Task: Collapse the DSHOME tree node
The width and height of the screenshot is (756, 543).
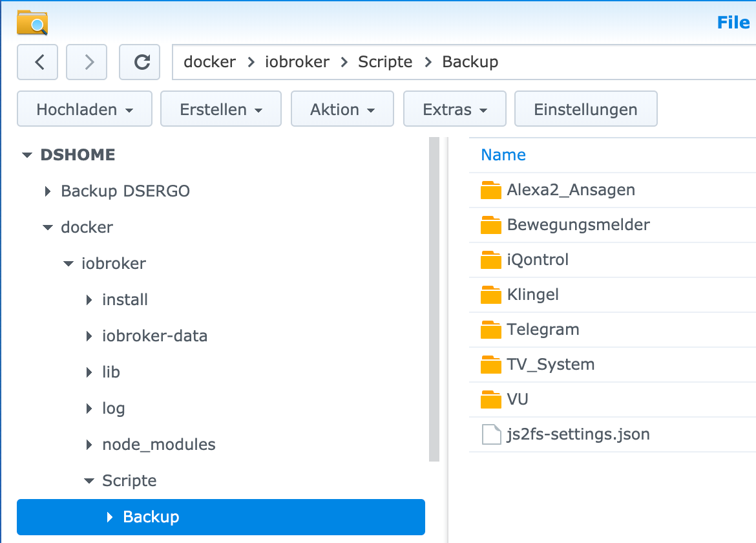Action: [x=27, y=155]
